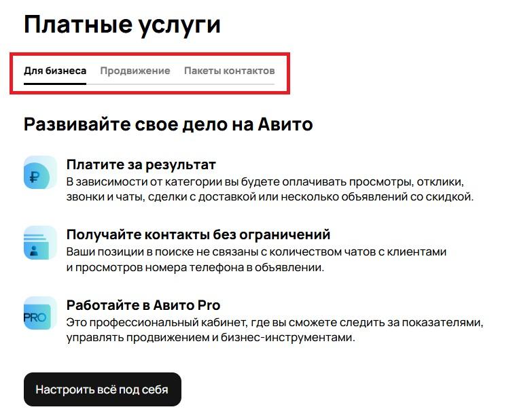The width and height of the screenshot is (513, 420).
Task: Click the Работайте в Авито Pro heading
Action: [143, 304]
